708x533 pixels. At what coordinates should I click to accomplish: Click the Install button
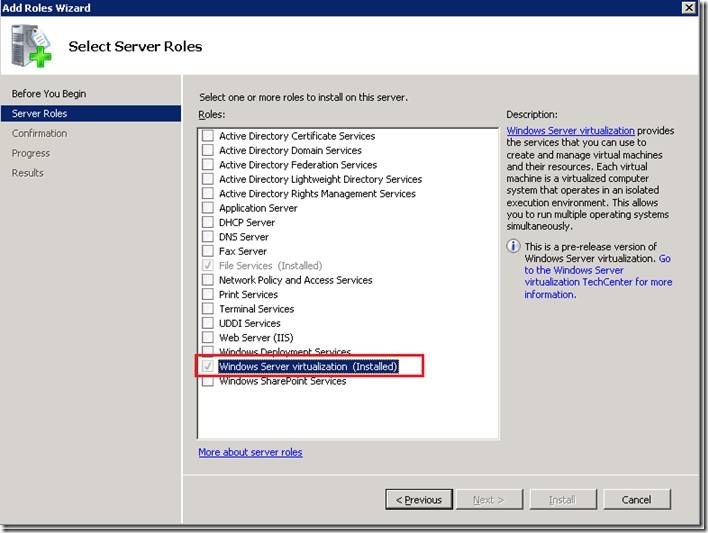[x=563, y=500]
